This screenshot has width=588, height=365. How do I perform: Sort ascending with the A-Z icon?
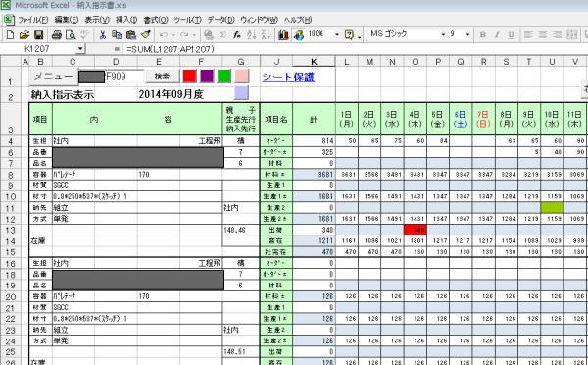click(251, 35)
